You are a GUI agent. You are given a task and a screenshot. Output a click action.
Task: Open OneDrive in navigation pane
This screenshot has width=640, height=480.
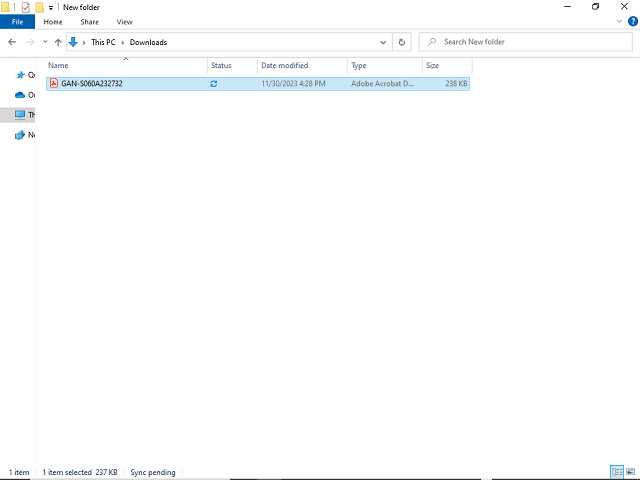[25, 95]
